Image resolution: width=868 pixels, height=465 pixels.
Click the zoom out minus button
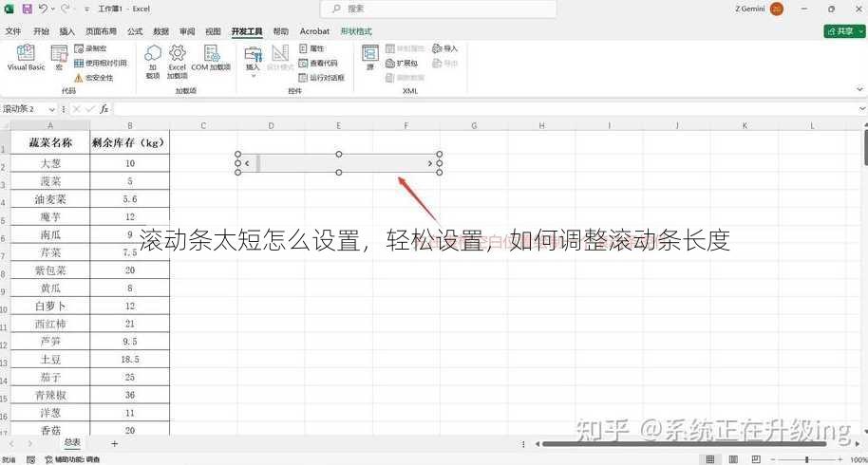coord(773,459)
